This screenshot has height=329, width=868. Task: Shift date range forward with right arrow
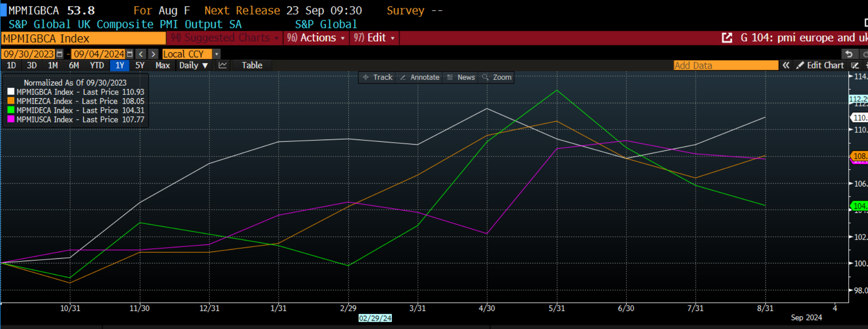click(154, 54)
